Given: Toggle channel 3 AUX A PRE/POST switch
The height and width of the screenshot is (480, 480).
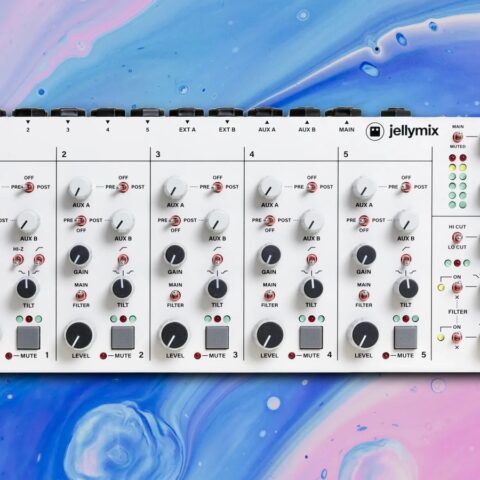Looking at the screenshot, I should click(217, 187).
